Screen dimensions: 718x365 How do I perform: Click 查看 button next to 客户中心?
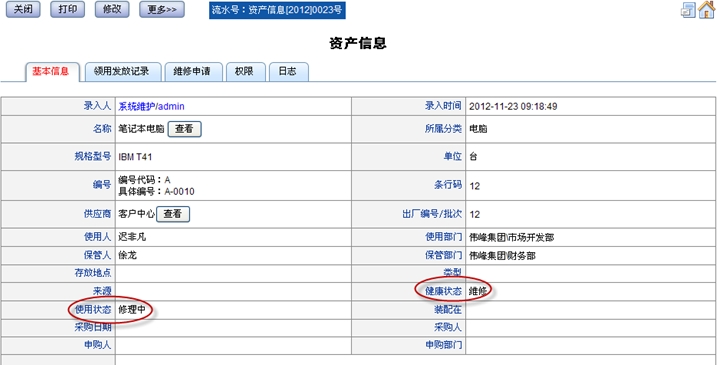[173, 214]
